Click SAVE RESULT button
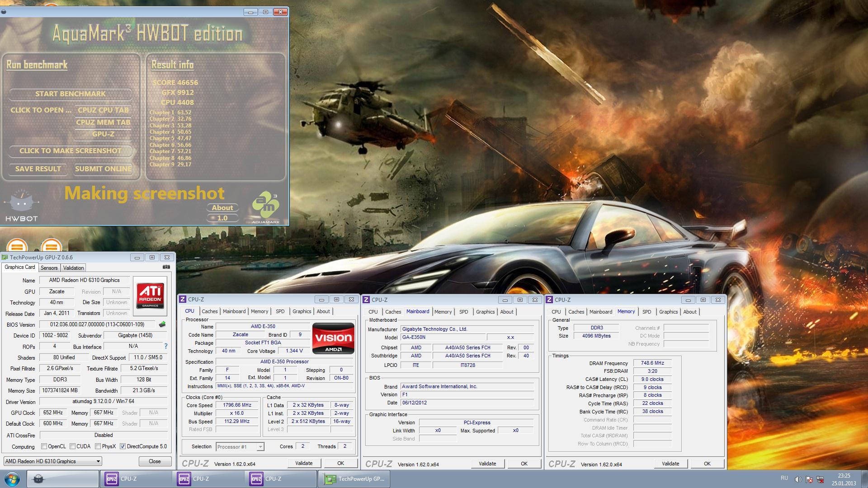This screenshot has height=488, width=868. 38,169
